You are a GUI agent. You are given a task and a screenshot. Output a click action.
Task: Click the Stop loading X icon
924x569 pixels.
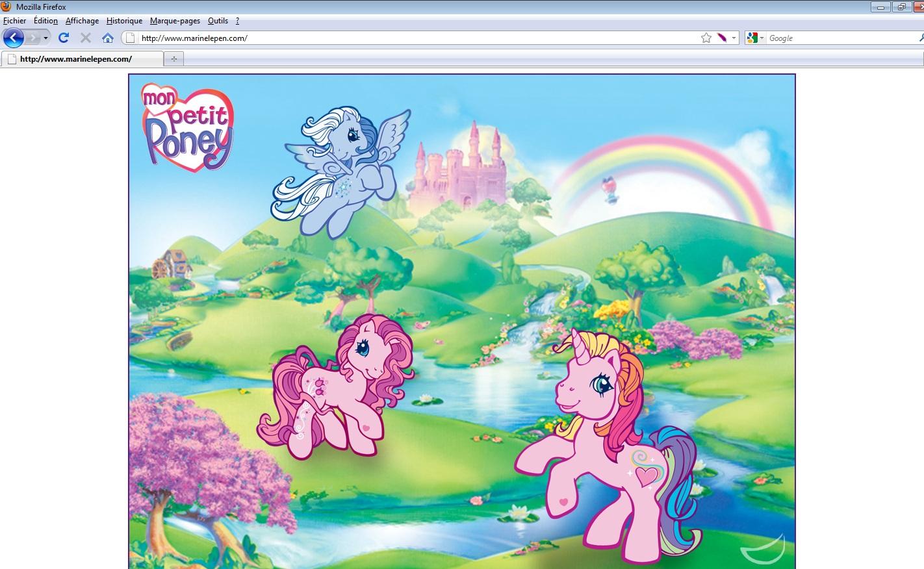(x=86, y=38)
